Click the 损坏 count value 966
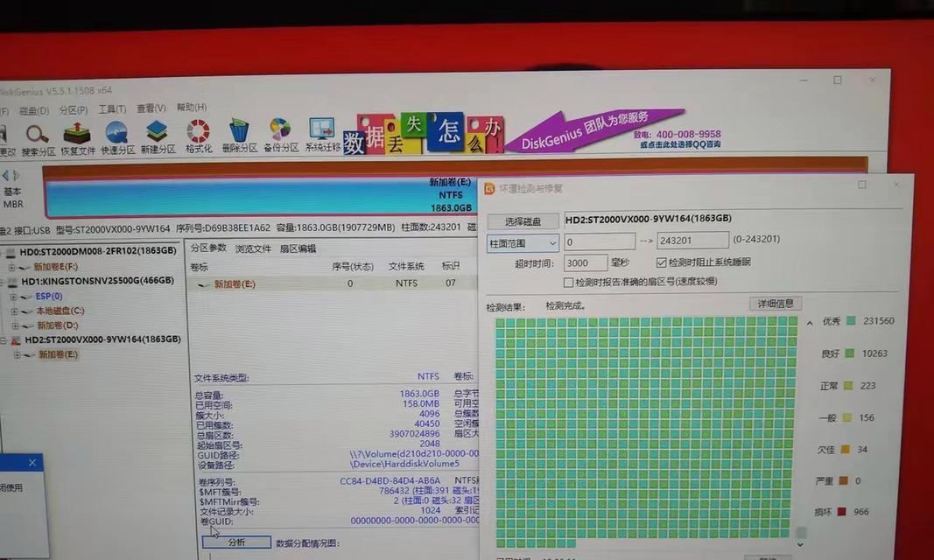Viewport: 934px width, 560px height. click(860, 511)
